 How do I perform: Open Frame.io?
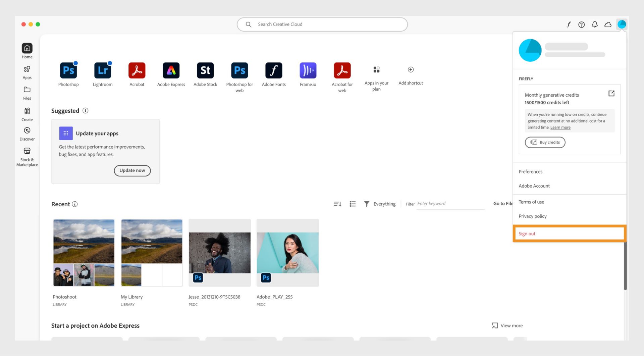pyautogui.click(x=308, y=70)
